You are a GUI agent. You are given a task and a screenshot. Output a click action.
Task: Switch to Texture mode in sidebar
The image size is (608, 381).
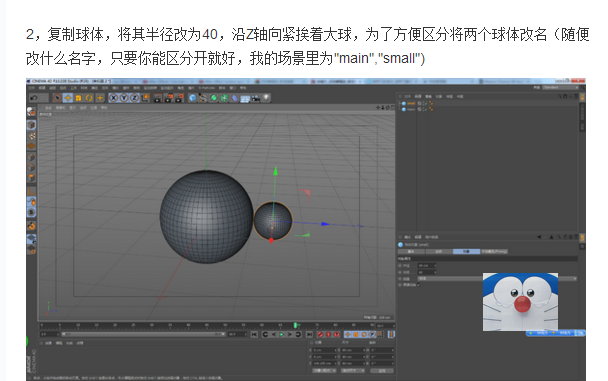click(31, 136)
